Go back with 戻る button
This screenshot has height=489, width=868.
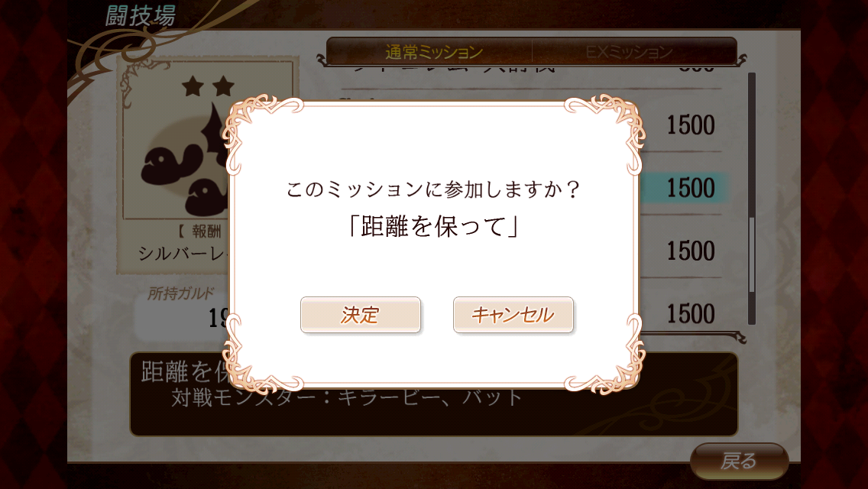[x=739, y=460]
